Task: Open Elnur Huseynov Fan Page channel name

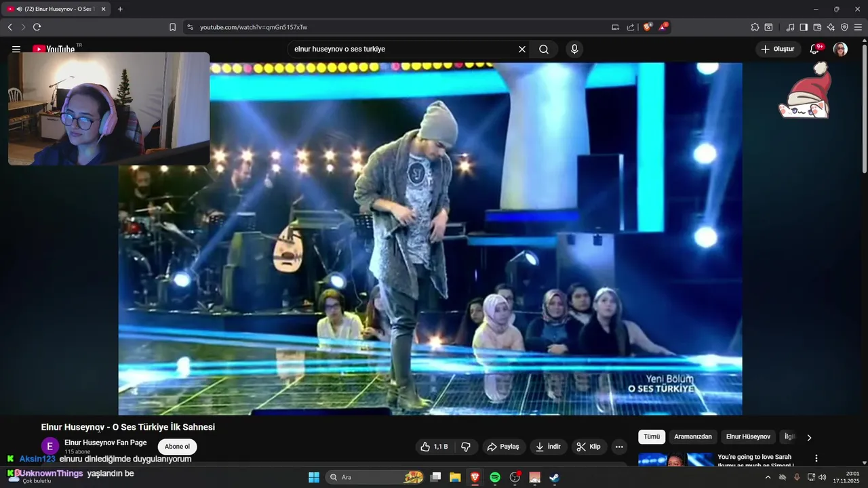Action: pos(105,443)
